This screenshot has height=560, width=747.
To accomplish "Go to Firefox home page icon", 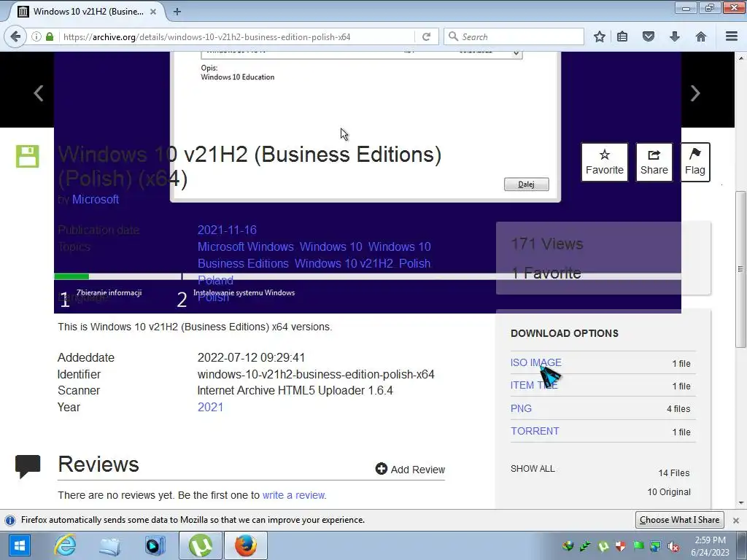I will pos(701,36).
